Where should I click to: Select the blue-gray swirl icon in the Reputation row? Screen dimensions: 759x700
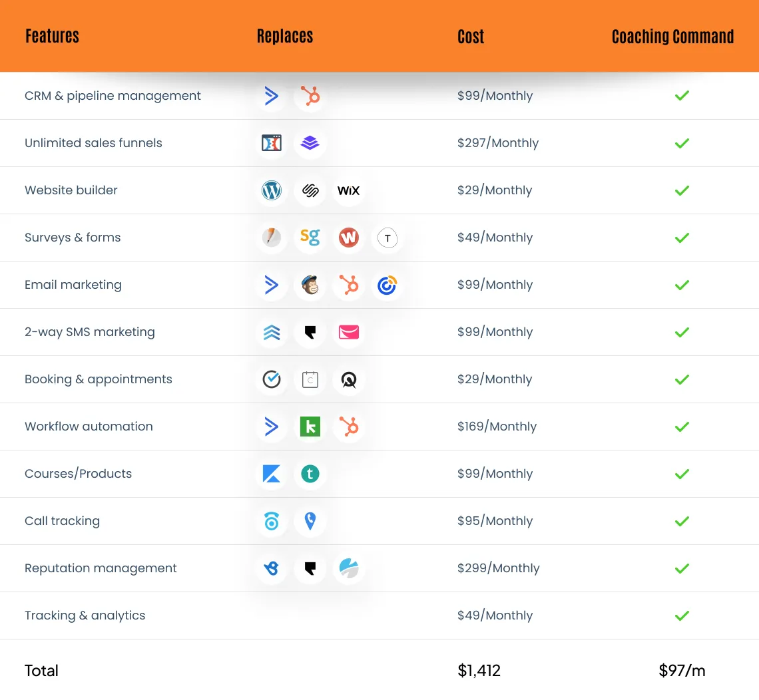tap(348, 568)
